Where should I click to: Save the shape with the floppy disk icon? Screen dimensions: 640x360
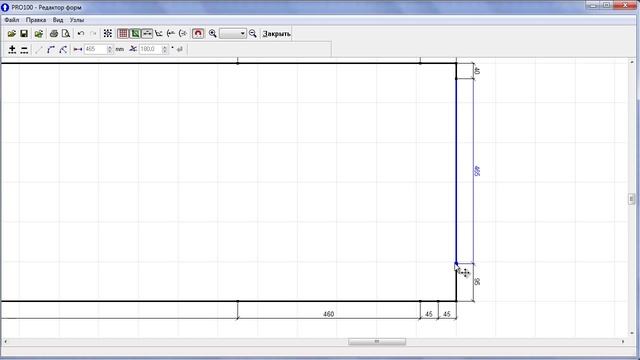tap(24, 33)
